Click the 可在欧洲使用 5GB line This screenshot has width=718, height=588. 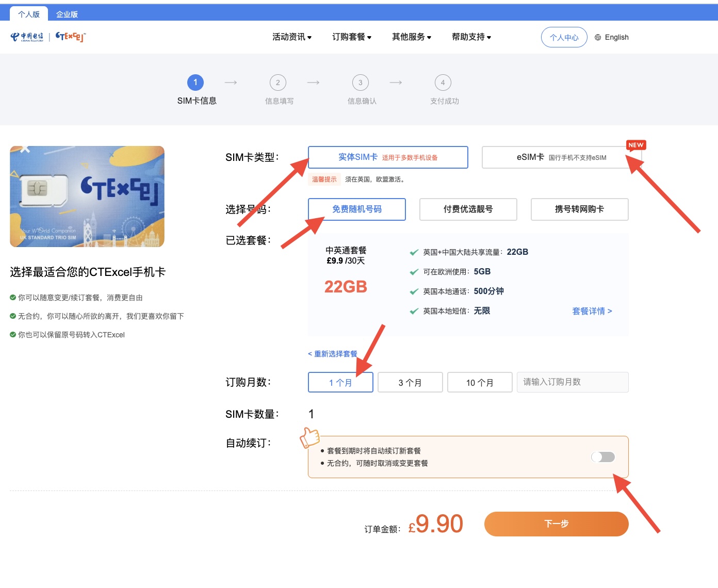[451, 272]
